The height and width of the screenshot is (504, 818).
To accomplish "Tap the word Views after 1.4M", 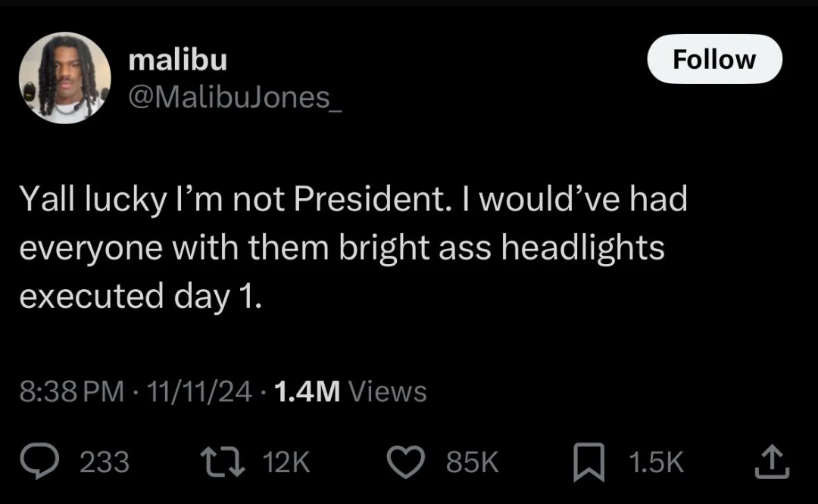I will pos(389,391).
